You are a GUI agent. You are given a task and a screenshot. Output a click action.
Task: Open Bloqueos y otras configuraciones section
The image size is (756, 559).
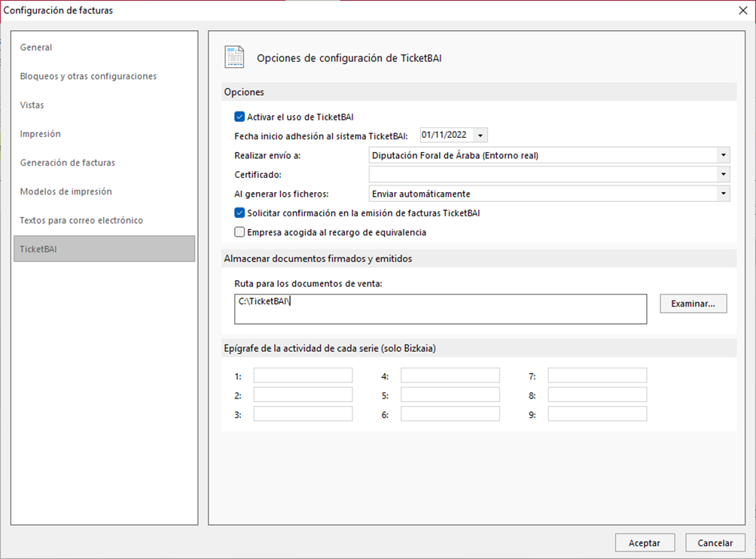point(104,76)
